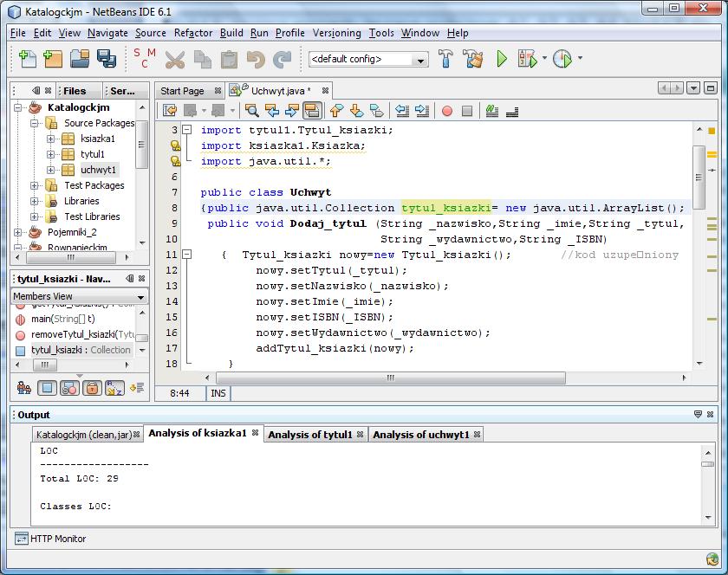Screen dimensions: 728x575
Task: Click Find Previous Occurrence editor icon
Action: point(272,111)
